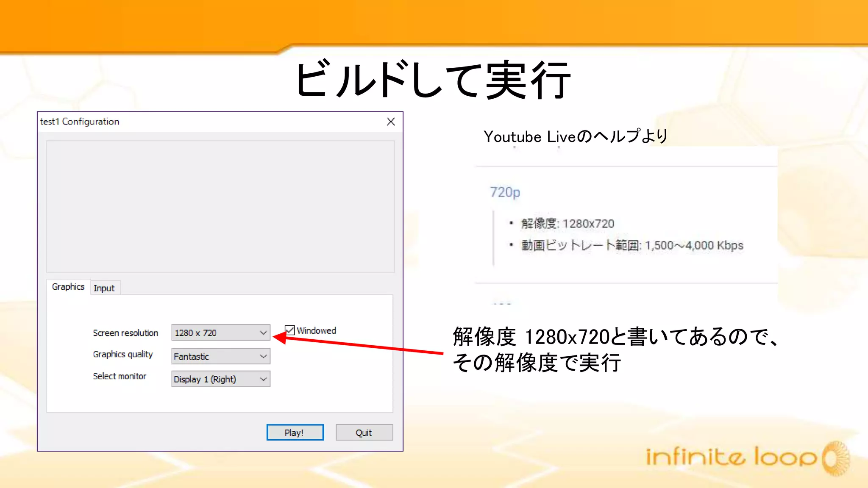Click the banner image area in dialog
Screen dimensions: 868x488
[220, 207]
